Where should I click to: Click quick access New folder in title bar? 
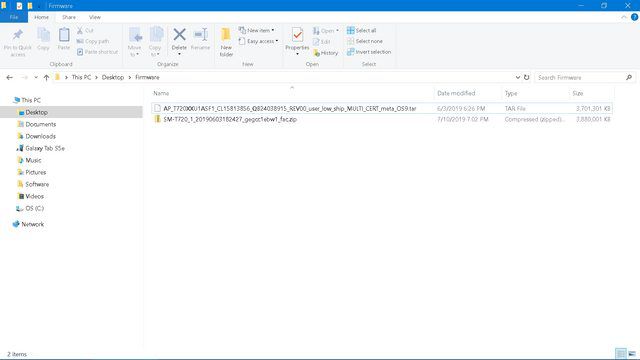(30, 6)
